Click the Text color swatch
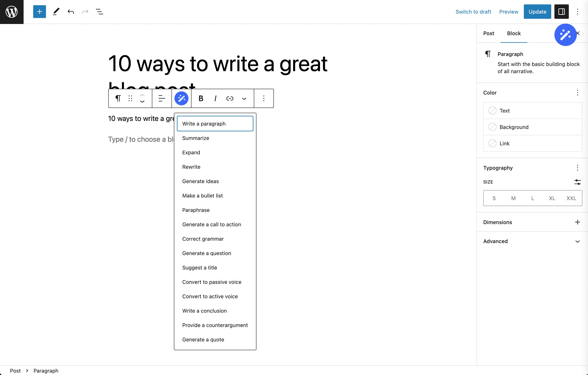The image size is (588, 375). 492,111
